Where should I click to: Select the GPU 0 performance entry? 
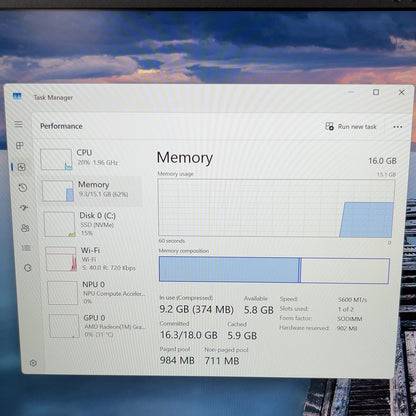[x=98, y=326]
